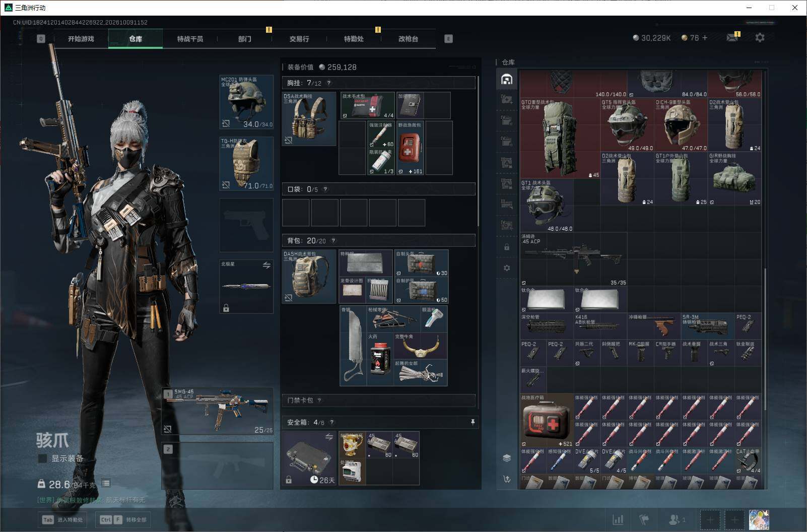
Task: Select the MC201 helmet slot
Action: point(246,102)
